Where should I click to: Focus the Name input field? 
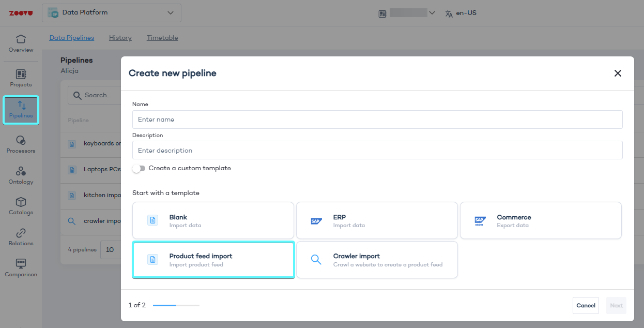[x=377, y=120]
